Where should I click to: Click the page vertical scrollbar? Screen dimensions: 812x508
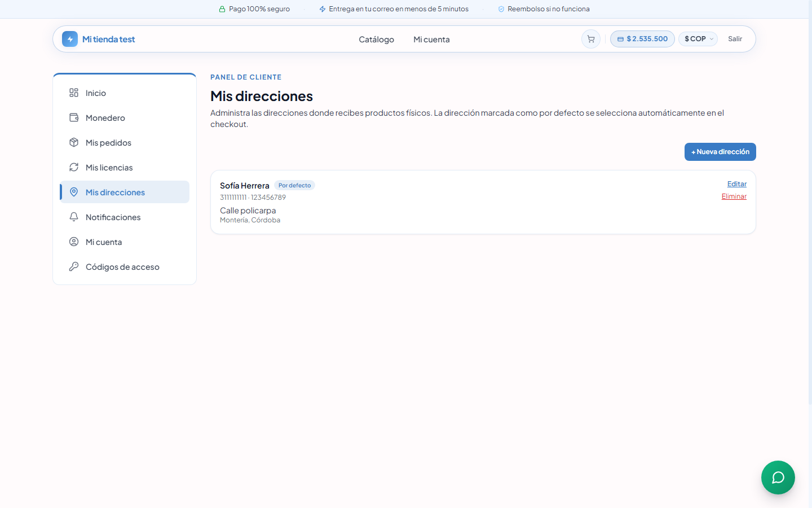810,202
